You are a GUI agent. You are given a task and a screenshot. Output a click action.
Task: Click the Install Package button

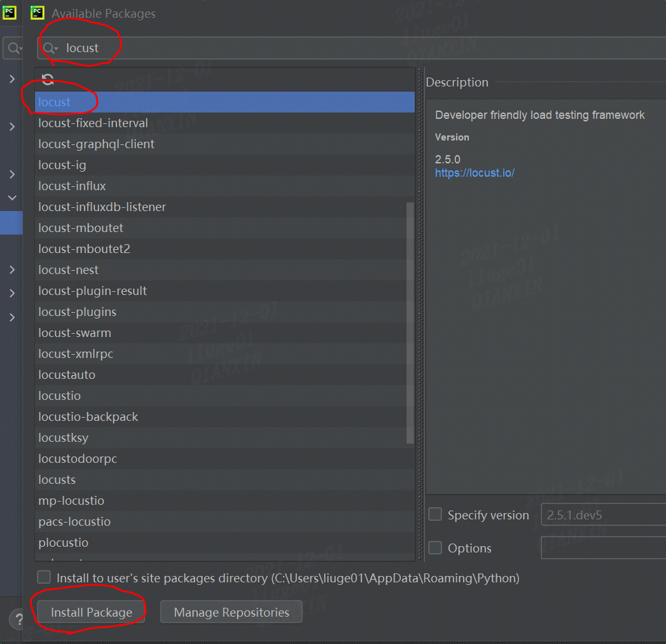tap(92, 612)
